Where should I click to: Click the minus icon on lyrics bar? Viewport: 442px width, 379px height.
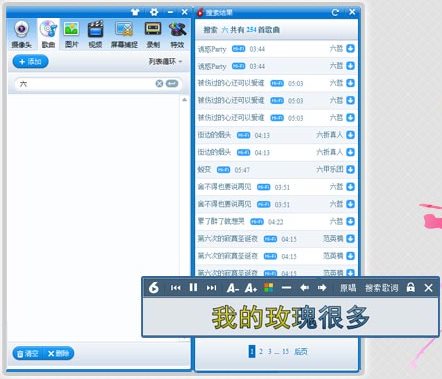286,287
